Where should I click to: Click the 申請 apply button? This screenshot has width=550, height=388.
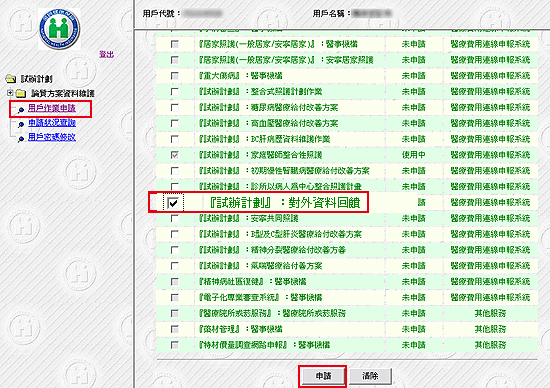point(323,376)
